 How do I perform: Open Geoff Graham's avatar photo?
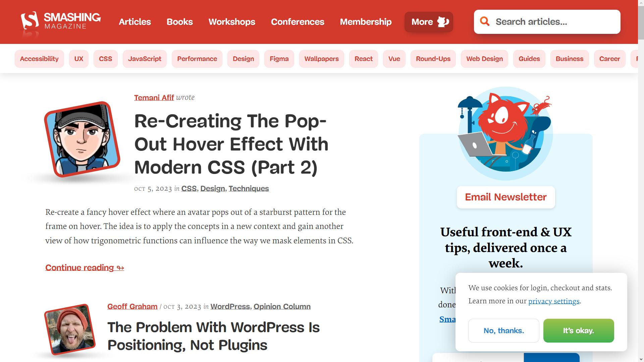(70, 329)
